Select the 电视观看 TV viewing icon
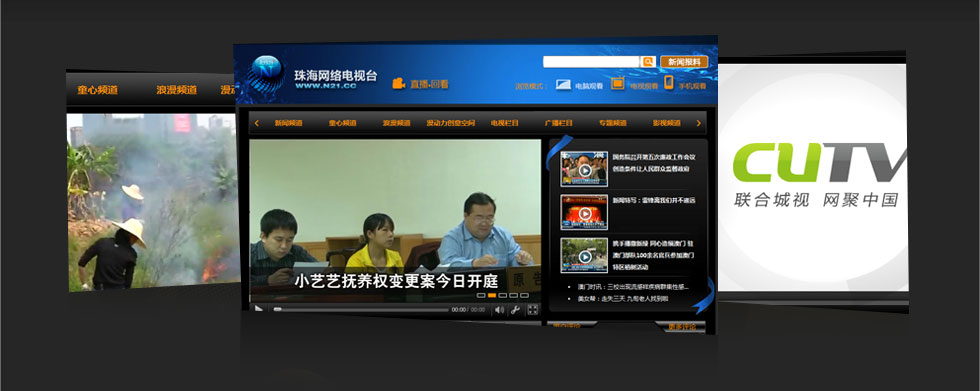 [618, 83]
